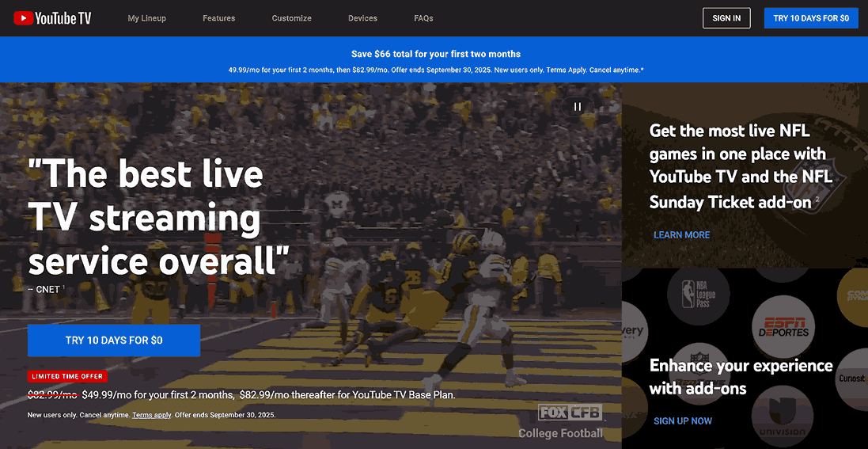Go to the Customize section
The width and height of the screenshot is (868, 449).
pos(292,18)
